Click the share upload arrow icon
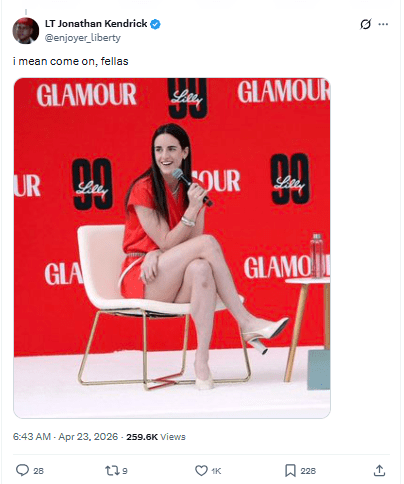404x484 pixels. pos(379,470)
